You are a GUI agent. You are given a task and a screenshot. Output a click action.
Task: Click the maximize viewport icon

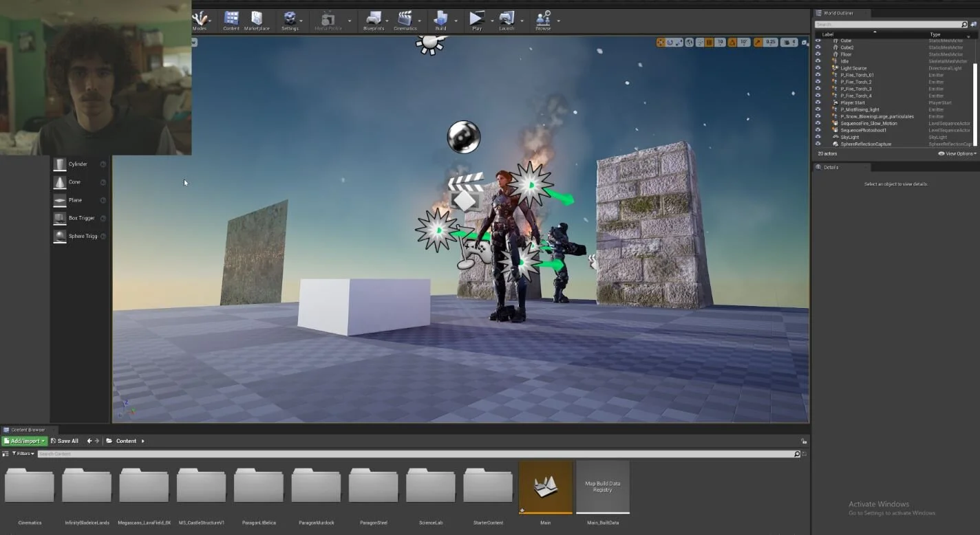[x=804, y=43]
